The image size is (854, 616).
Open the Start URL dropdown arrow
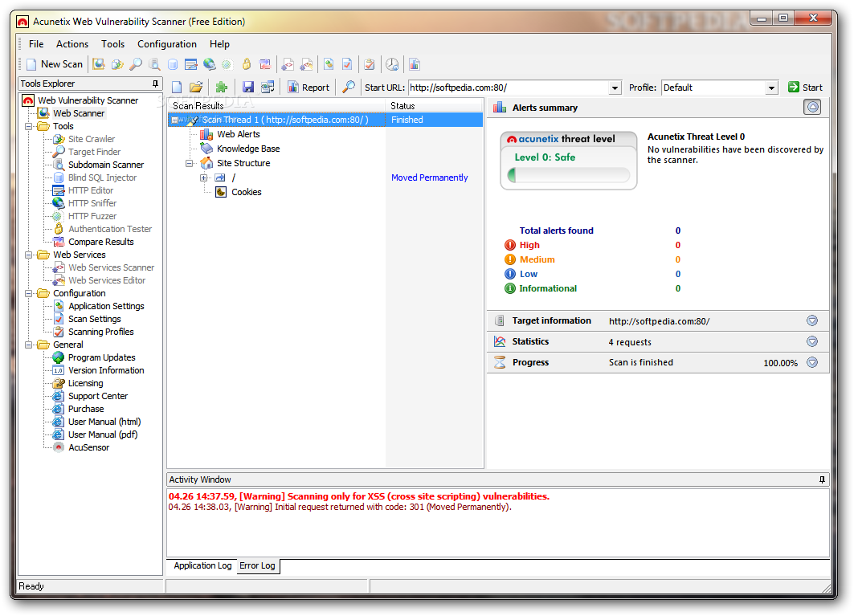point(615,88)
